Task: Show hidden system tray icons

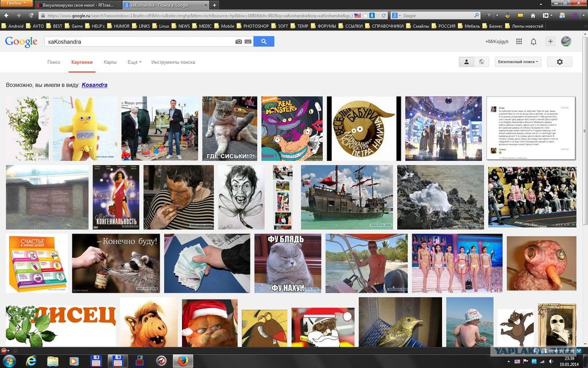Action: click(508, 361)
